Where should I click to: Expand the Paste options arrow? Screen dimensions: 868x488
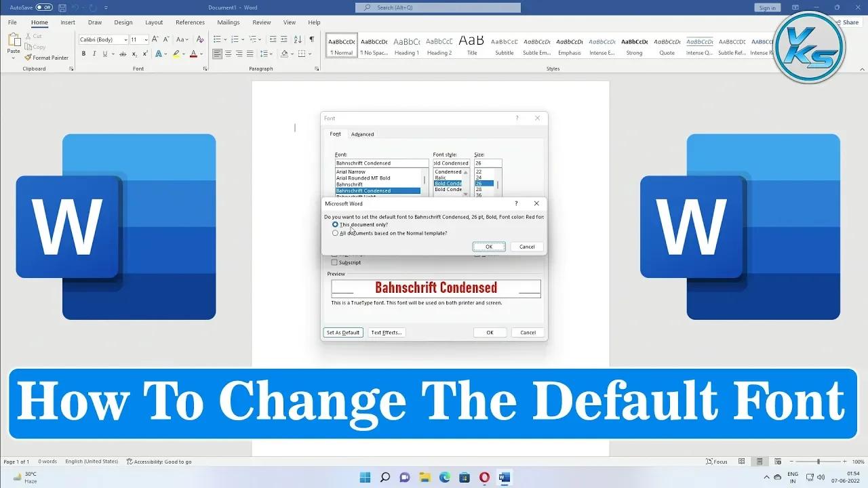[14, 58]
